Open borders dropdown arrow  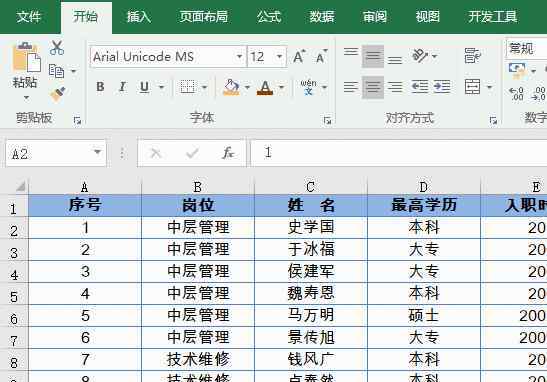[205, 87]
